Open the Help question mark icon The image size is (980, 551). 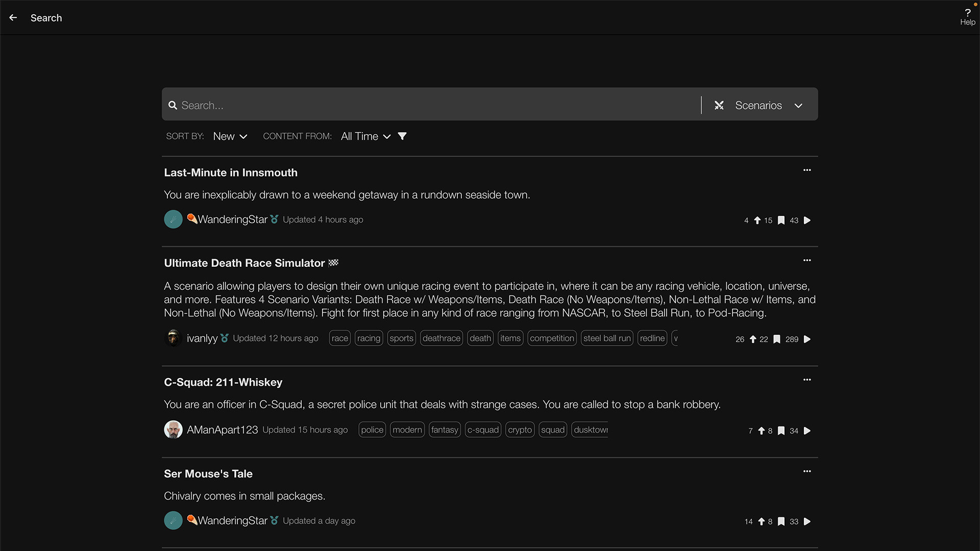click(x=967, y=13)
